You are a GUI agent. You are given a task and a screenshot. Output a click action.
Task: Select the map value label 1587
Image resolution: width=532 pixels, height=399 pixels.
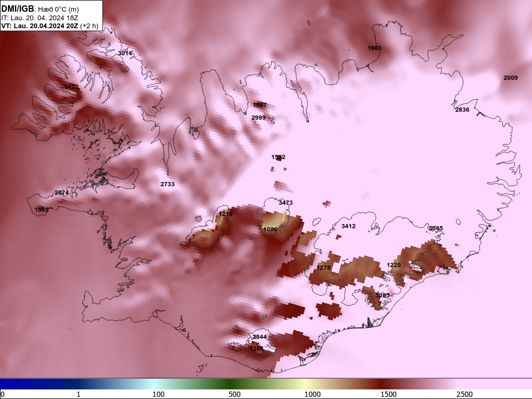click(260, 105)
